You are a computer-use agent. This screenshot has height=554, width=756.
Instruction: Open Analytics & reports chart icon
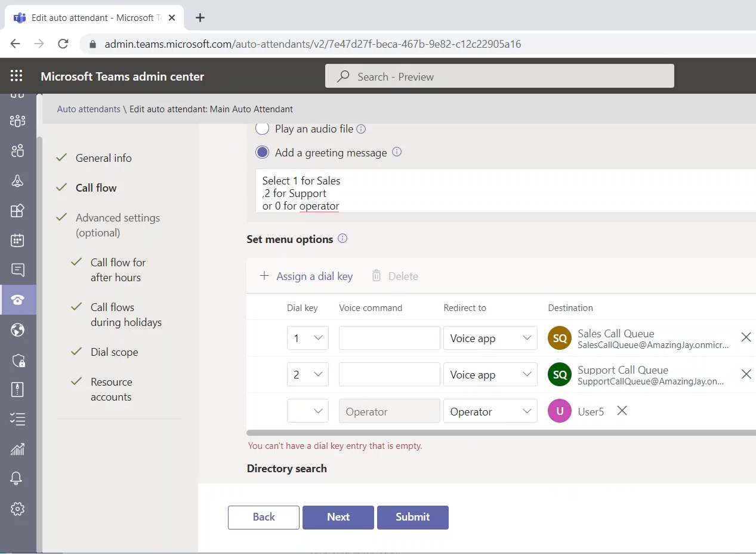(17, 449)
